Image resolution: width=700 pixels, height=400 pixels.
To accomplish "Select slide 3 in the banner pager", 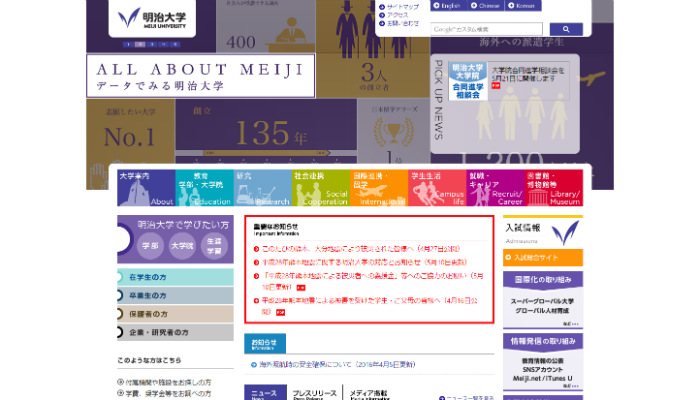I will [152, 44].
